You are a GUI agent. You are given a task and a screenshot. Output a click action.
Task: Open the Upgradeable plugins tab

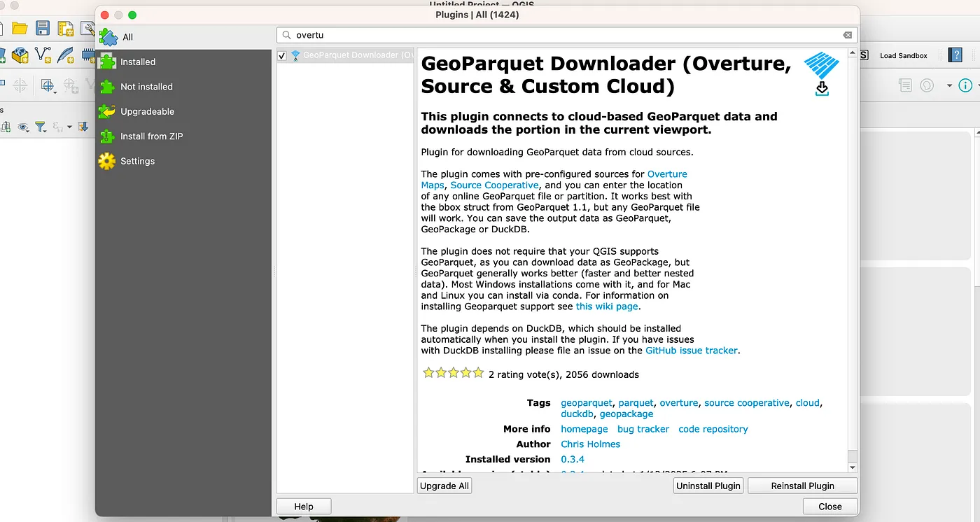(147, 111)
